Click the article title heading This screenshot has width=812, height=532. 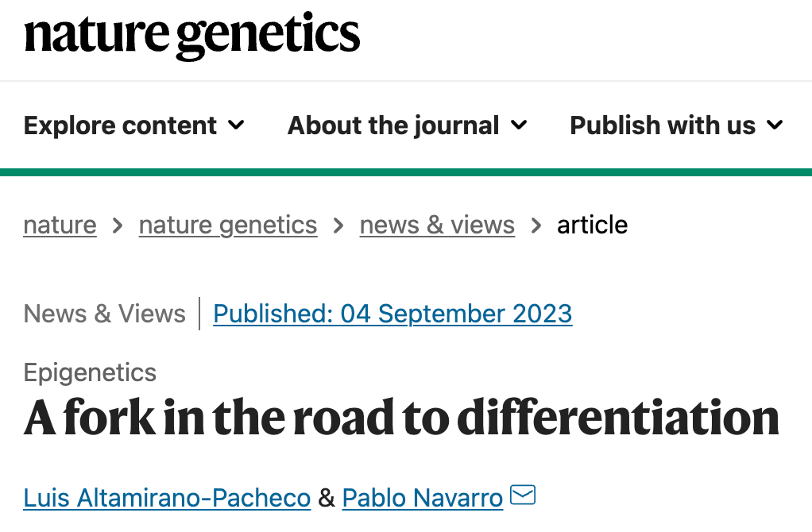[401, 418]
